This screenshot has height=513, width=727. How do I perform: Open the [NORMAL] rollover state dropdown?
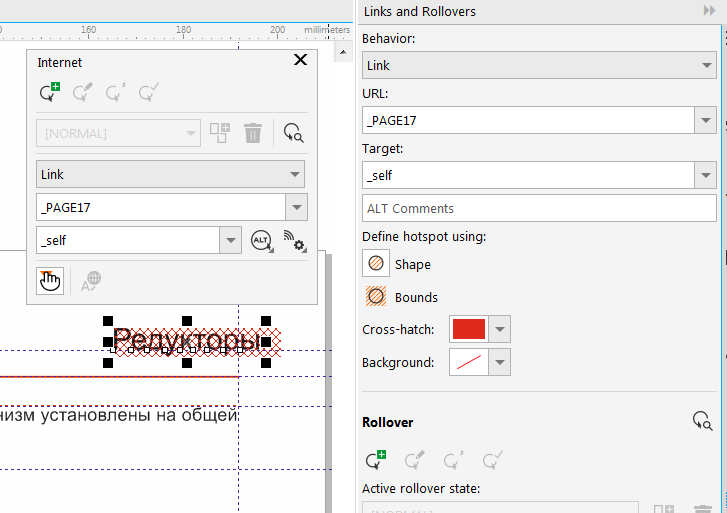[x=118, y=134]
